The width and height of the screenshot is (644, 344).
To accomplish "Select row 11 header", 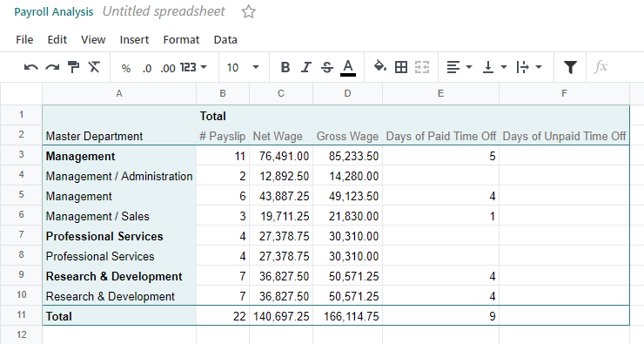I will pyautogui.click(x=22, y=315).
